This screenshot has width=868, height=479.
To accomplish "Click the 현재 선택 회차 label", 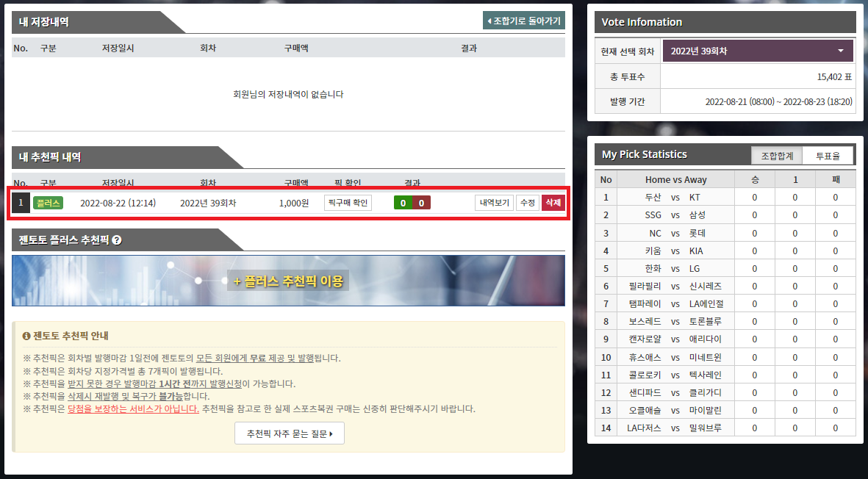I will coord(627,51).
